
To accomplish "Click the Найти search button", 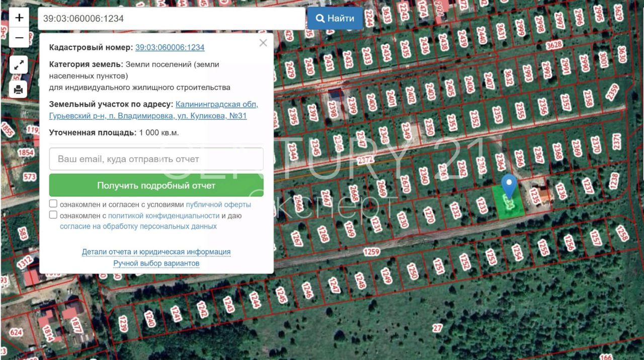I will coord(335,18).
